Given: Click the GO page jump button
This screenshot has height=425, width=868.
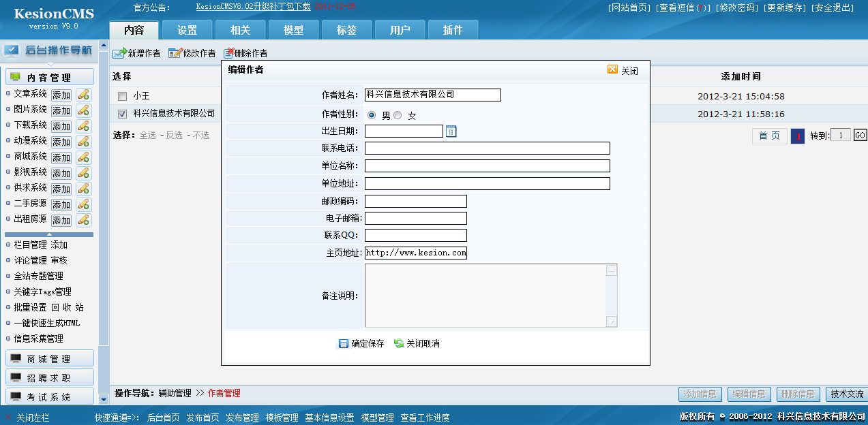Looking at the screenshot, I should 860,136.
